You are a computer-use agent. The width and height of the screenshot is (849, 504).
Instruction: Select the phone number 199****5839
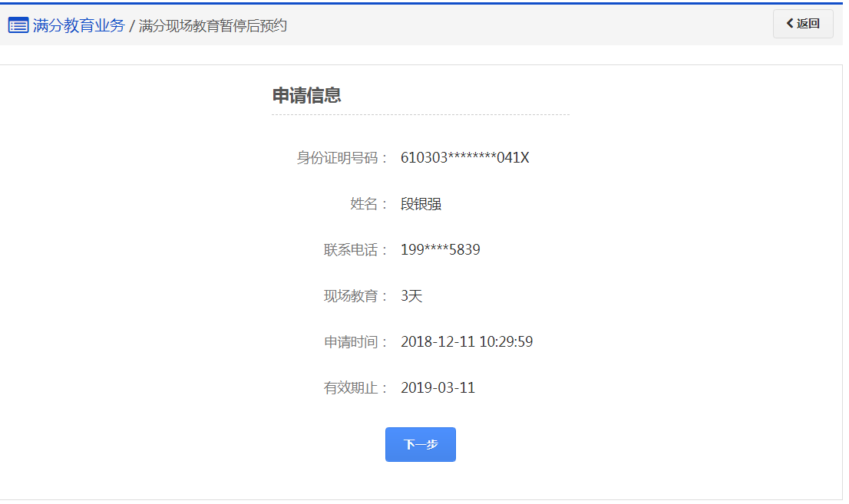(440, 250)
